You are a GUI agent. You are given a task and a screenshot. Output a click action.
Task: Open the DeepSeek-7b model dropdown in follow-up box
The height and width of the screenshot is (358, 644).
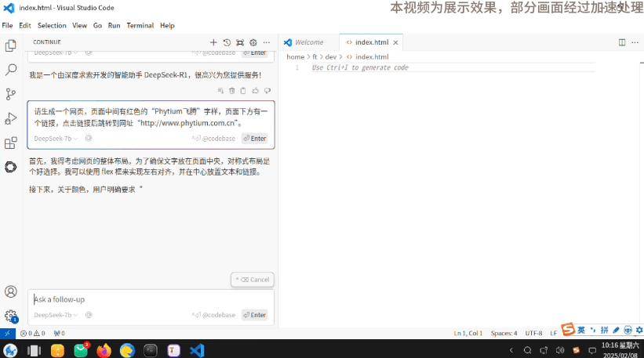[56, 315]
